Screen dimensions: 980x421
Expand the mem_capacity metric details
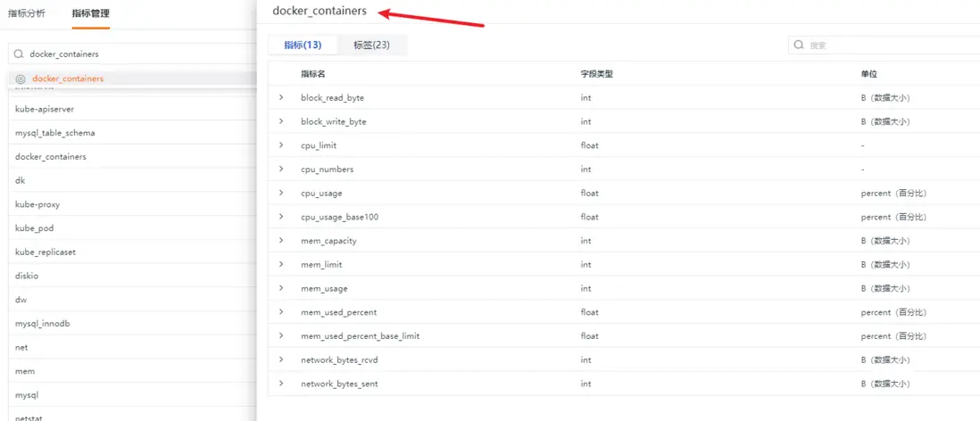tap(281, 241)
